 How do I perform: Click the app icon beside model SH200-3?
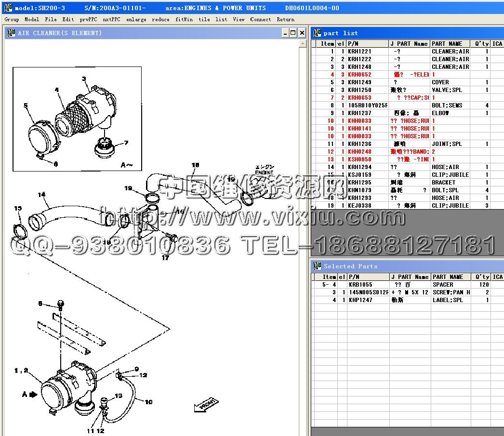tap(8, 8)
